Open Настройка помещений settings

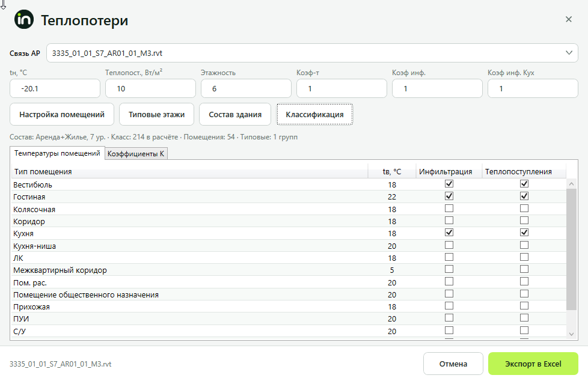62,114
